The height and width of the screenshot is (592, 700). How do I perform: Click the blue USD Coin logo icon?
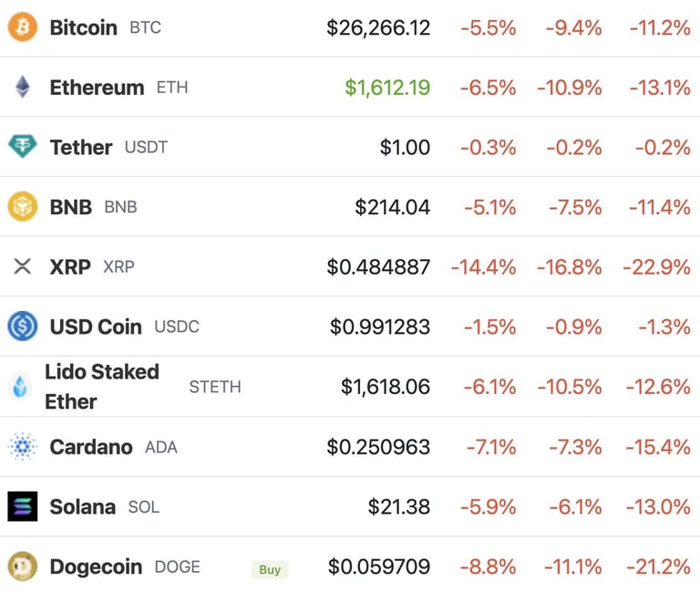point(23,327)
